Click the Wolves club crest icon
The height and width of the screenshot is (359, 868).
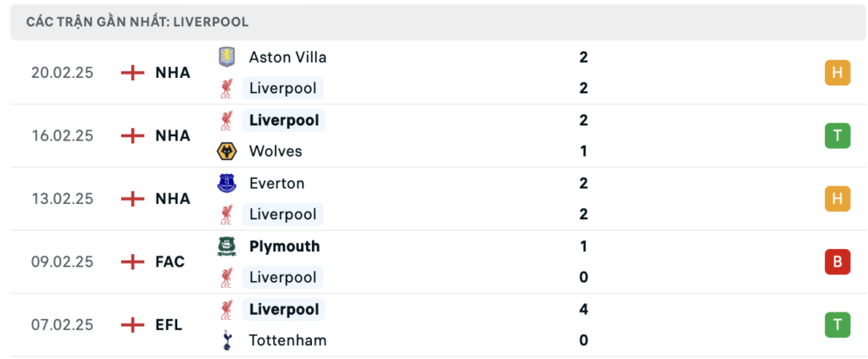(x=227, y=151)
